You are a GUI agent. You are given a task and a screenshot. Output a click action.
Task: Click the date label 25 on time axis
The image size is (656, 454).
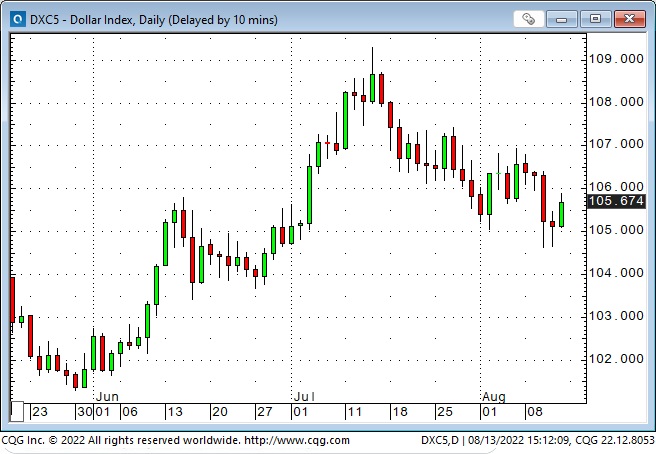point(445,412)
